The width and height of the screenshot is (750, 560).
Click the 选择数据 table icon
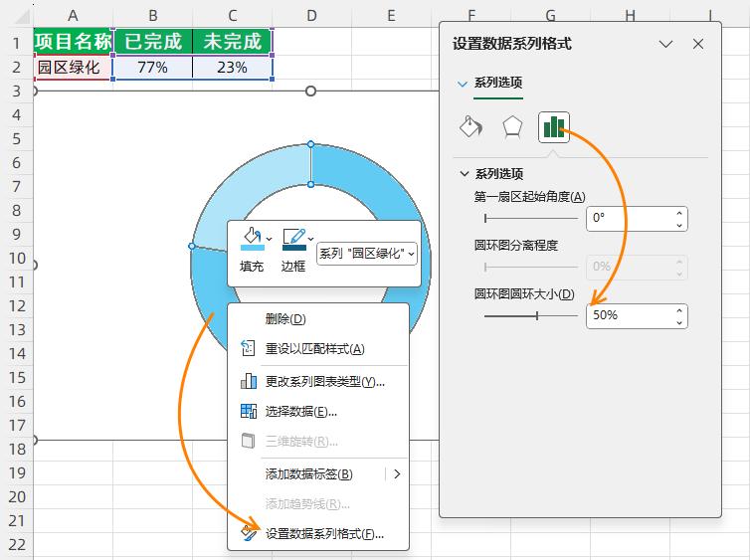click(249, 412)
